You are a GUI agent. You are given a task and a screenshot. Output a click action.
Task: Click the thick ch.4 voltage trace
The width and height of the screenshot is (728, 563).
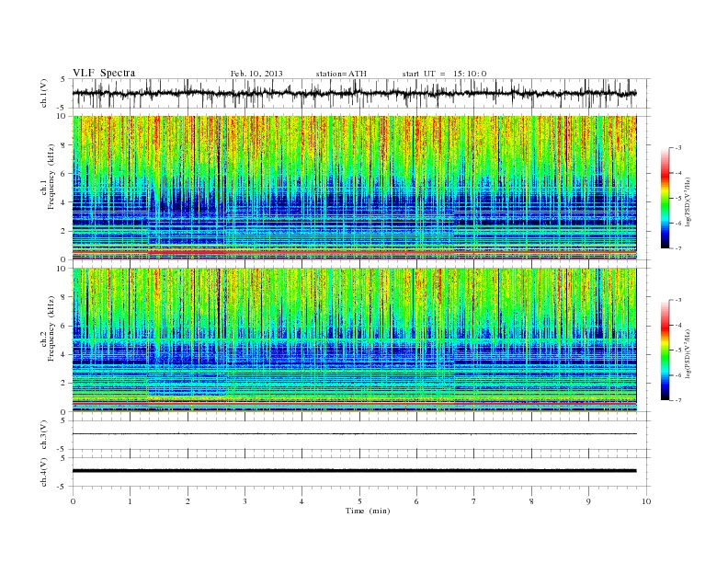pos(354,471)
